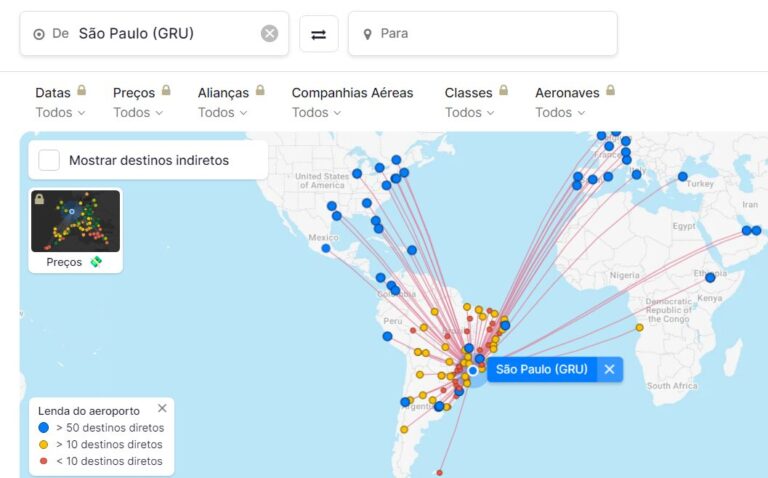This screenshot has height=478, width=768.
Task: Click the lock icon next to Alianças
Action: pyautogui.click(x=260, y=90)
